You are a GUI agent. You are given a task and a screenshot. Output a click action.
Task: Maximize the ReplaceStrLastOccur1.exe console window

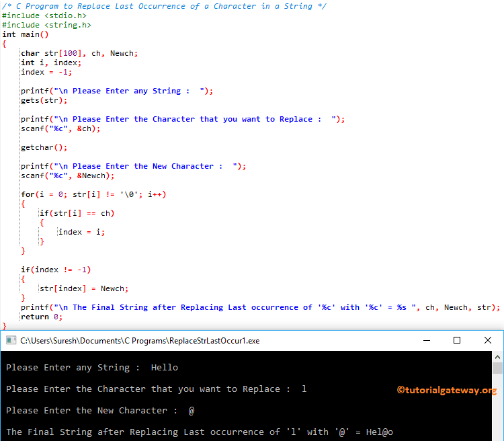pos(457,340)
